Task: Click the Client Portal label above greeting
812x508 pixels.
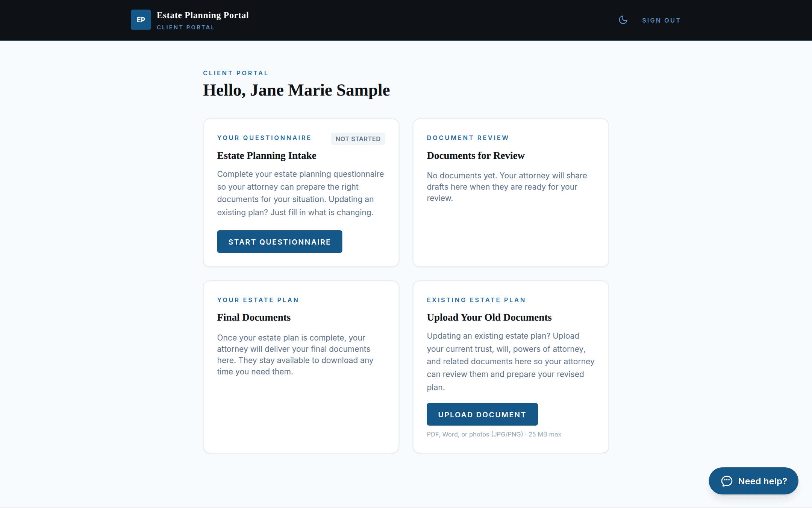Action: (x=236, y=73)
